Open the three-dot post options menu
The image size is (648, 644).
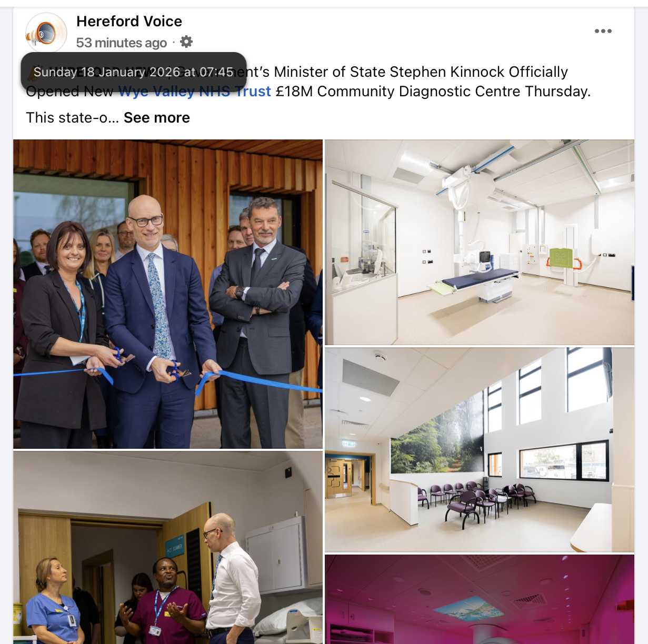603,31
